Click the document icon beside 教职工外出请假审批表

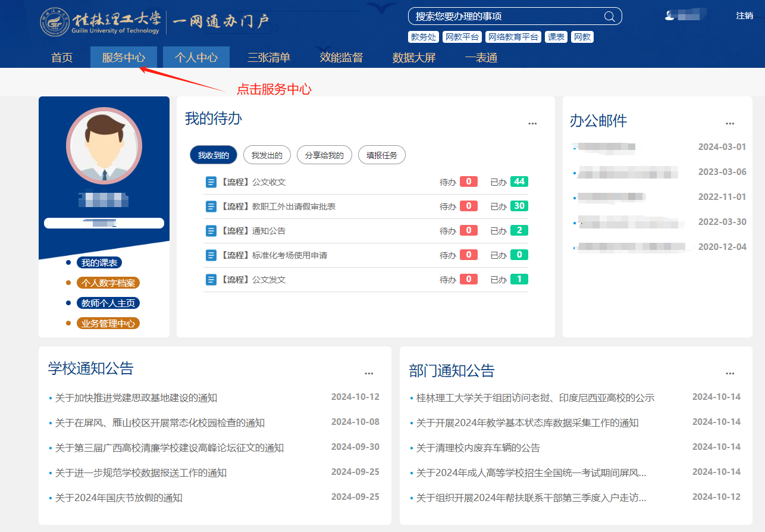pos(211,206)
